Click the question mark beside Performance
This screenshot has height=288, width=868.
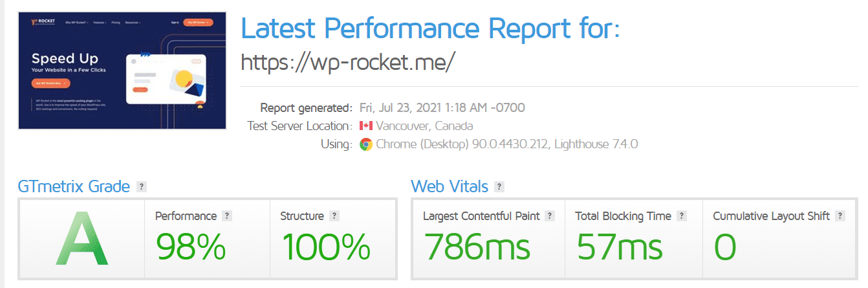pyautogui.click(x=227, y=216)
